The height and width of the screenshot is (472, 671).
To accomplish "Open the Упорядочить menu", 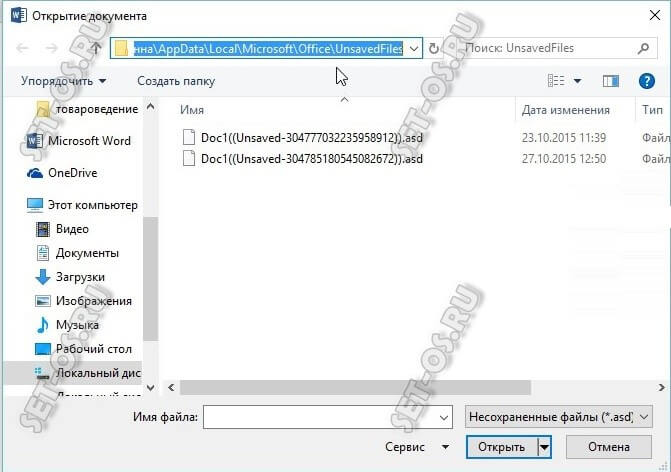I will pyautogui.click(x=64, y=81).
